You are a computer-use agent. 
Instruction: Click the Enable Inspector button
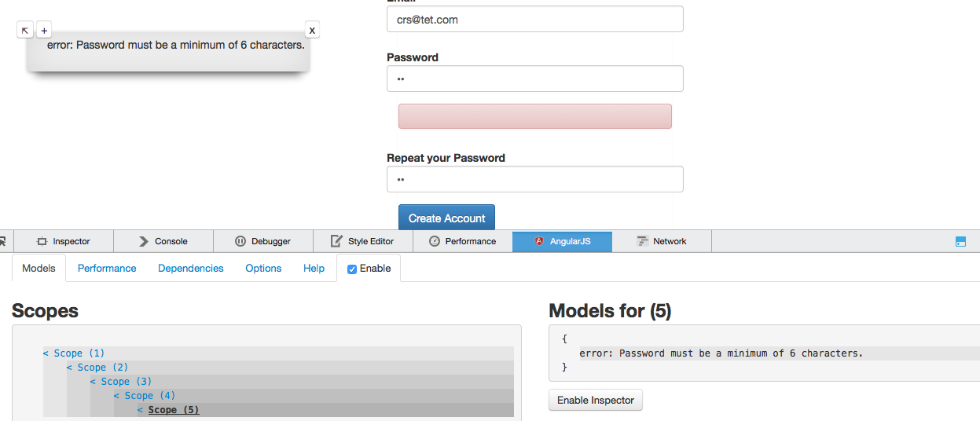596,400
